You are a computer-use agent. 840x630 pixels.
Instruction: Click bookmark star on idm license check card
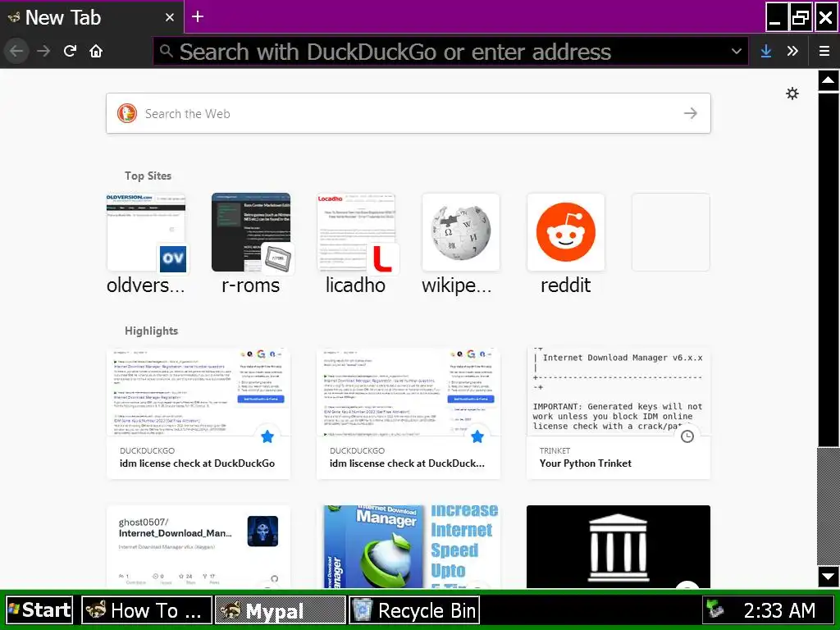(x=267, y=436)
